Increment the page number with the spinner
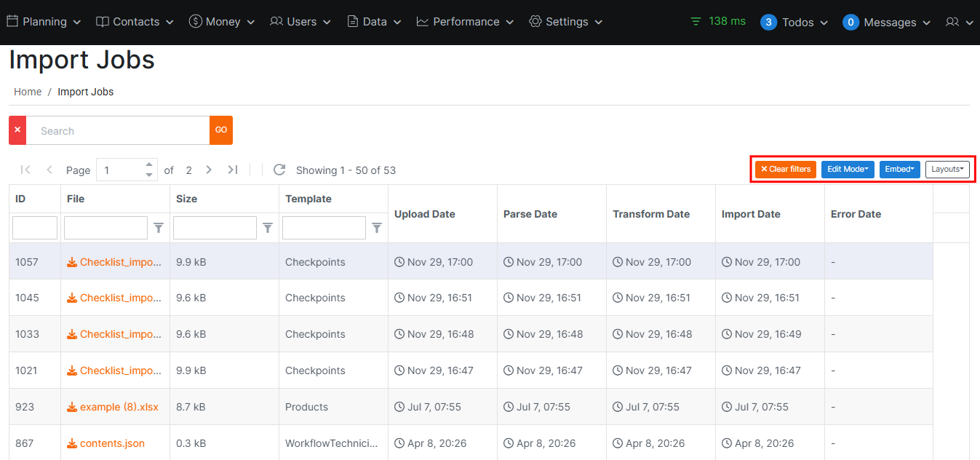The height and width of the screenshot is (460, 980). (148, 165)
